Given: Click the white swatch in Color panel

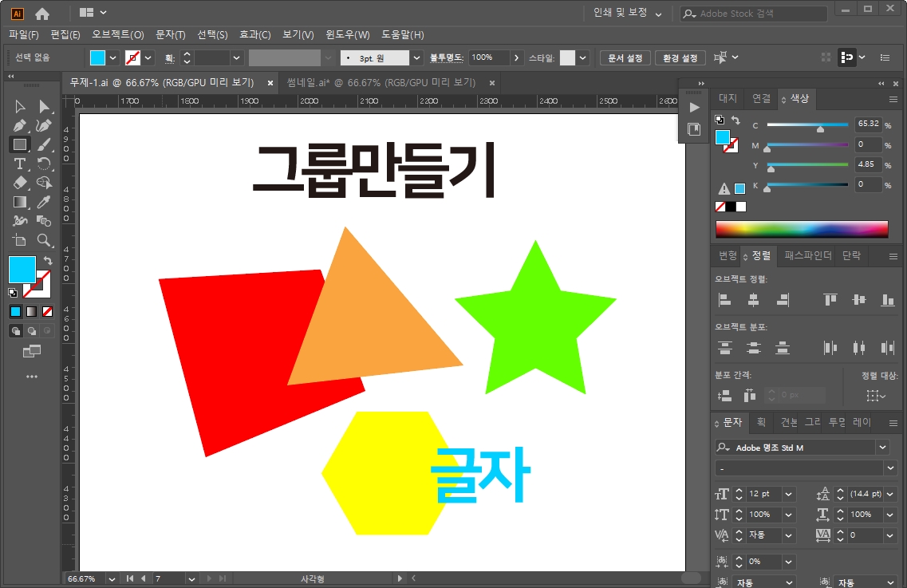Looking at the screenshot, I should coord(741,207).
